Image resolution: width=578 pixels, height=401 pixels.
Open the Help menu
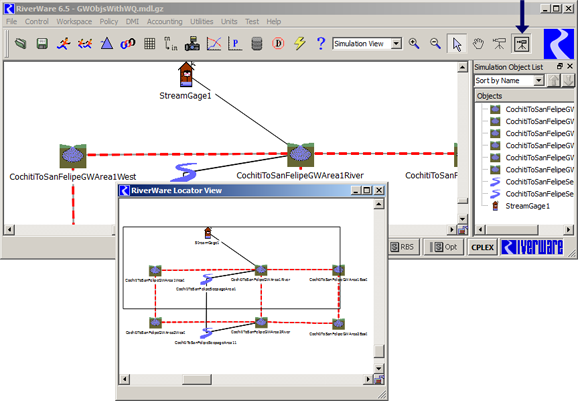coord(274,22)
